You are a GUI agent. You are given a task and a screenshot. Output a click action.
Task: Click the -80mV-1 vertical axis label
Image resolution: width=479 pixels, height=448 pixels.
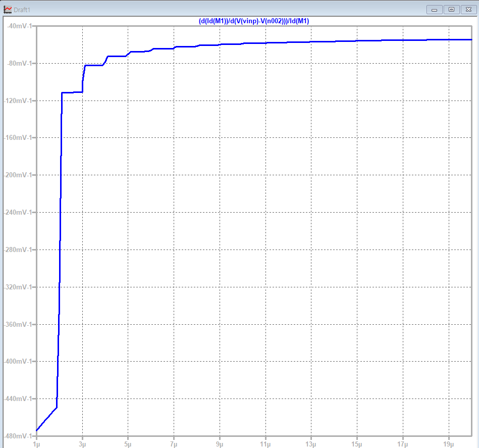coord(20,63)
